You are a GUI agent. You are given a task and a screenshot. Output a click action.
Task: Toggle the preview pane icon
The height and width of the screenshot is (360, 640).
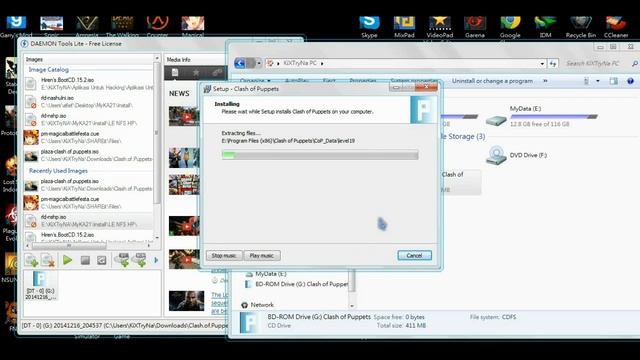point(613,81)
